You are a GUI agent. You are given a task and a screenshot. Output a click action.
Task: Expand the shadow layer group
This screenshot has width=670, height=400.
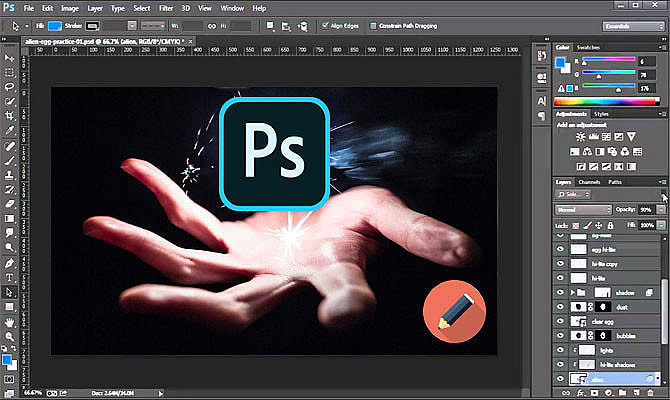pos(572,293)
